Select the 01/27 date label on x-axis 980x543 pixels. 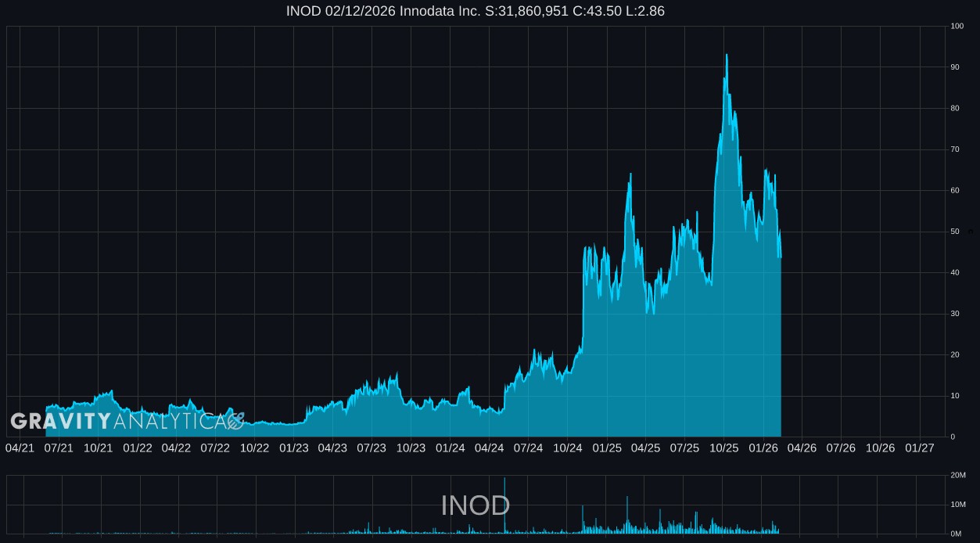tap(920, 448)
